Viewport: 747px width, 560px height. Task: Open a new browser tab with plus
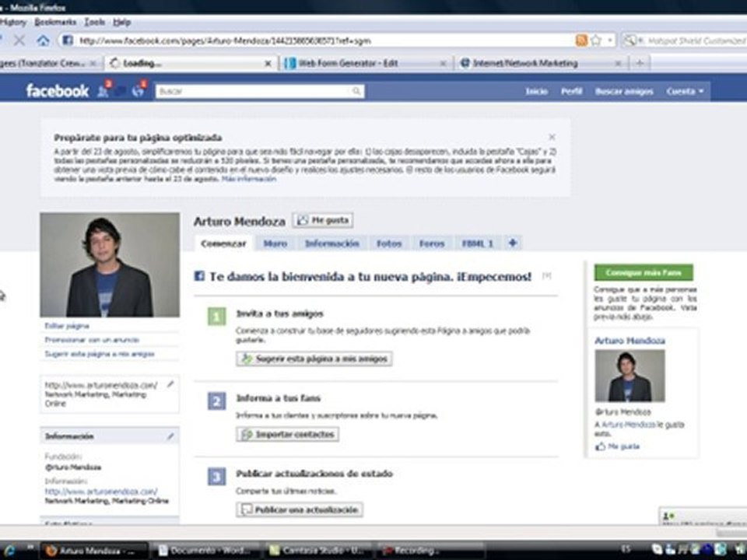(640, 63)
